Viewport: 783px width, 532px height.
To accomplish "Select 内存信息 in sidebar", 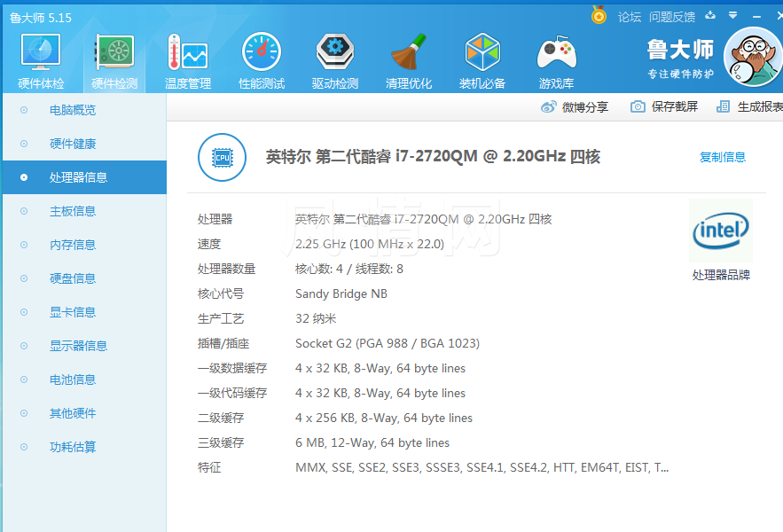I will click(x=84, y=245).
